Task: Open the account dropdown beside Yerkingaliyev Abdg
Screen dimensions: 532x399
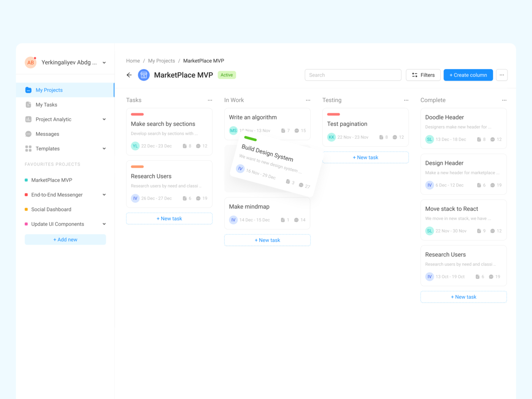Action: [104, 63]
